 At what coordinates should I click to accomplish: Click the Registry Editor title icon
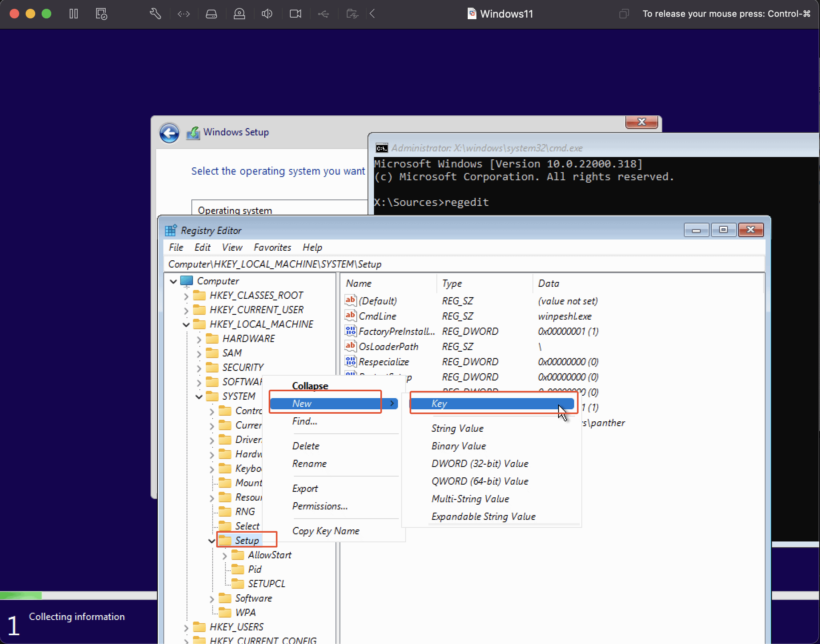pyautogui.click(x=171, y=230)
